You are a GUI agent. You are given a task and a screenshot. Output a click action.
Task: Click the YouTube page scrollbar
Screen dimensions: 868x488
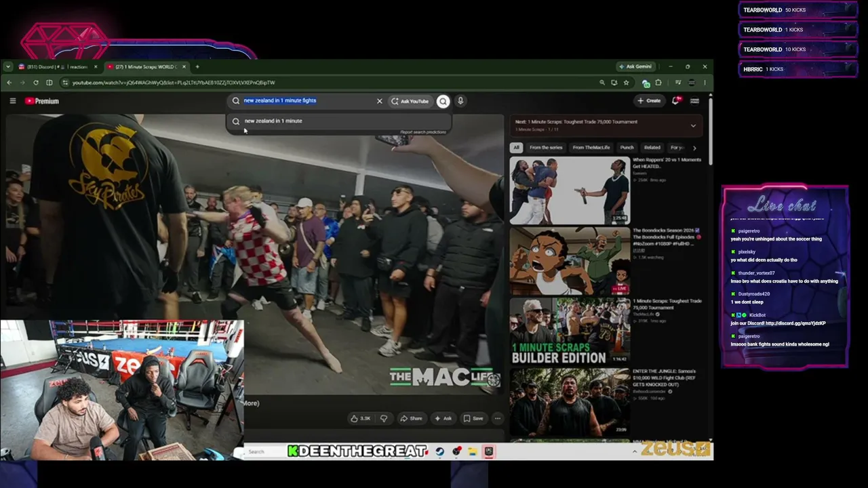(x=710, y=131)
